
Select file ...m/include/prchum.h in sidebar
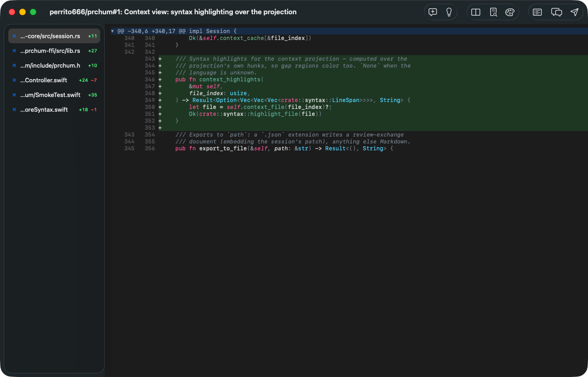[x=54, y=65]
